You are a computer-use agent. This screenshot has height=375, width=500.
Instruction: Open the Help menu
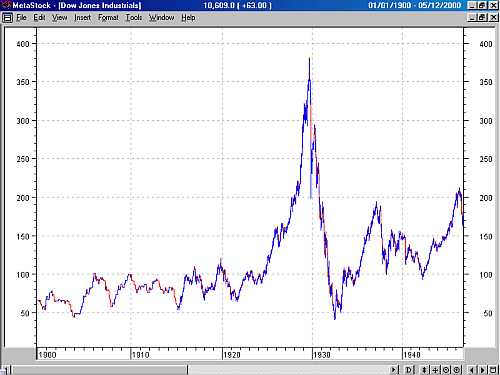click(188, 17)
